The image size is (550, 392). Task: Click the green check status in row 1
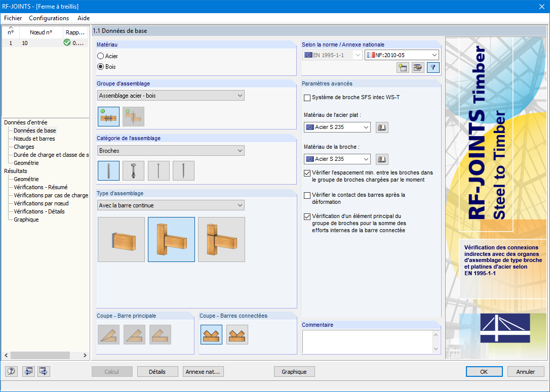(67, 42)
